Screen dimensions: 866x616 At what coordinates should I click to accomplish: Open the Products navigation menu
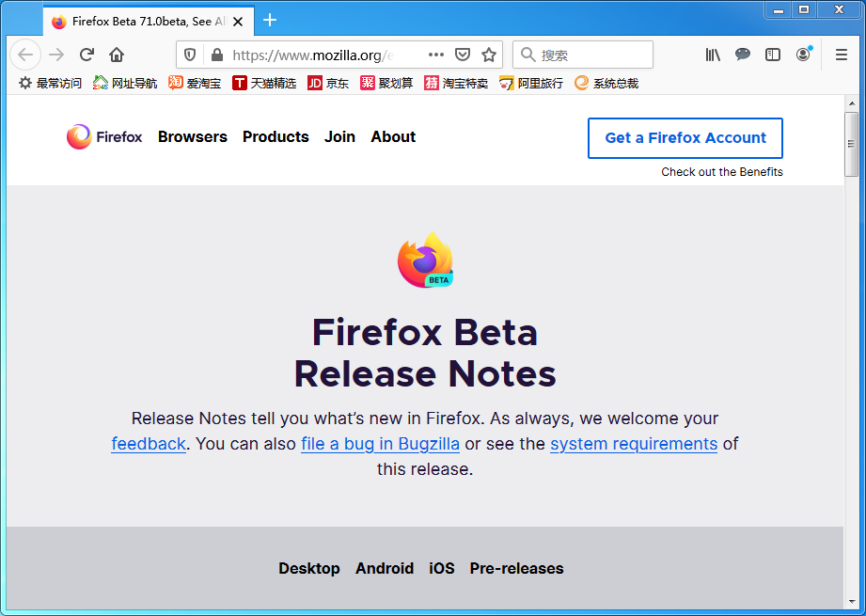[276, 137]
